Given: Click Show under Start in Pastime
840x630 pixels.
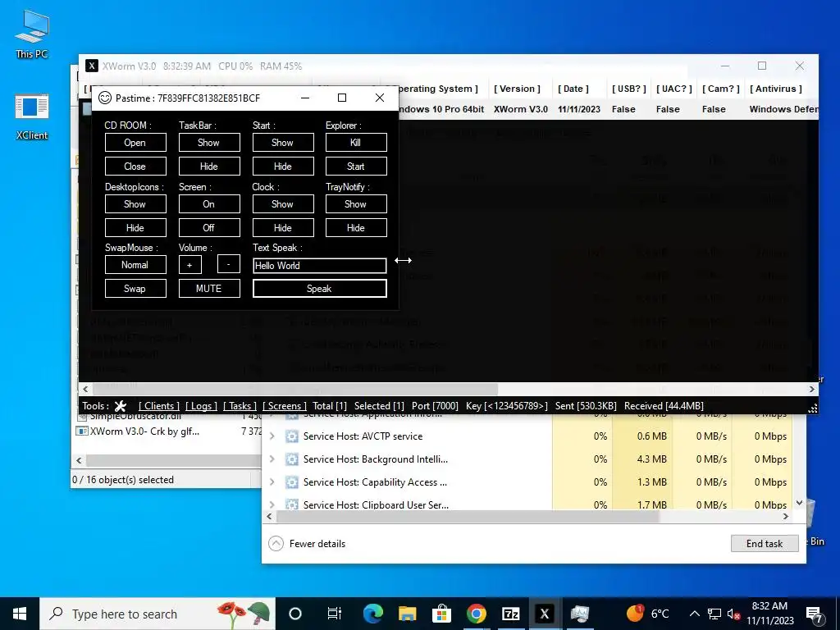Looking at the screenshot, I should tap(283, 143).
